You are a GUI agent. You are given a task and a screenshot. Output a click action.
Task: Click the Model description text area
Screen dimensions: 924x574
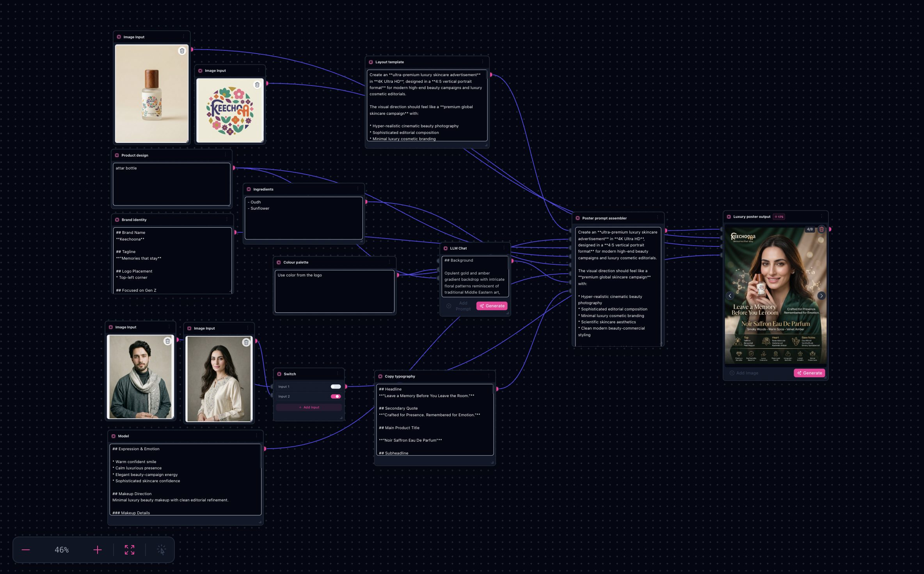pyautogui.click(x=185, y=480)
